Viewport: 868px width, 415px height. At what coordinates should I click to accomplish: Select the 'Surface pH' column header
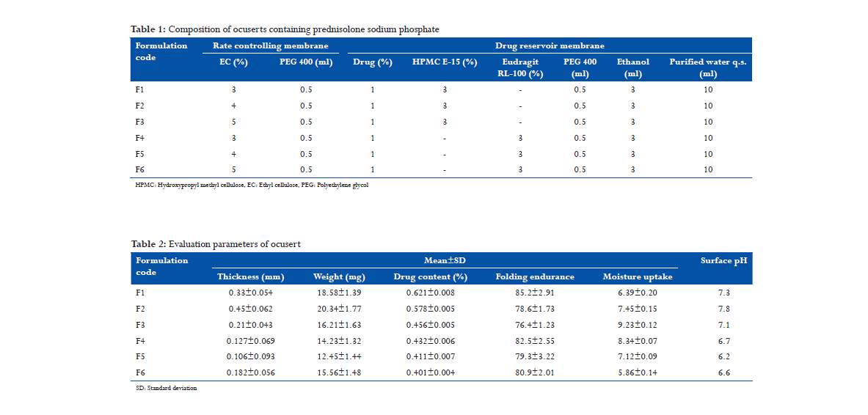(723, 260)
